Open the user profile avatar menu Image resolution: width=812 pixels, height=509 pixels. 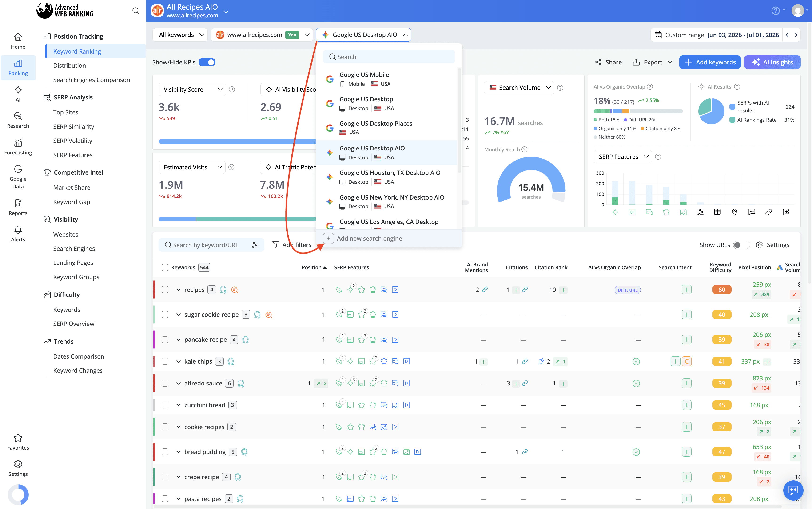pyautogui.click(x=797, y=11)
